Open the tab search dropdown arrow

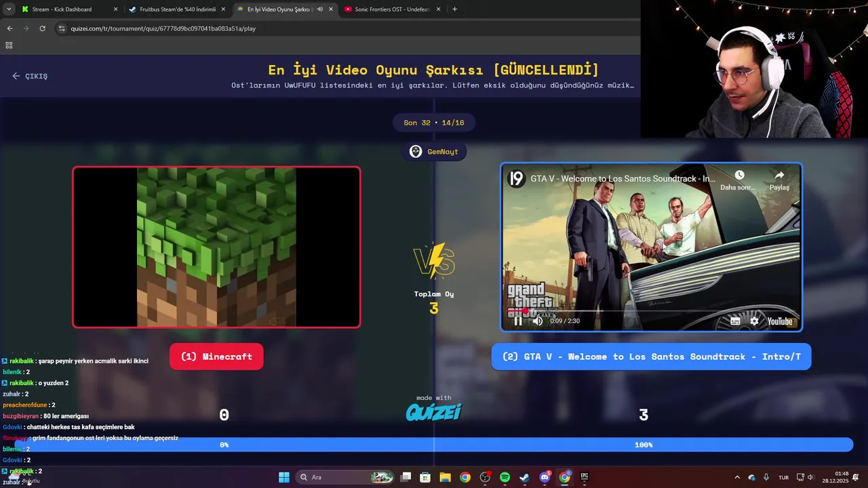(x=9, y=9)
